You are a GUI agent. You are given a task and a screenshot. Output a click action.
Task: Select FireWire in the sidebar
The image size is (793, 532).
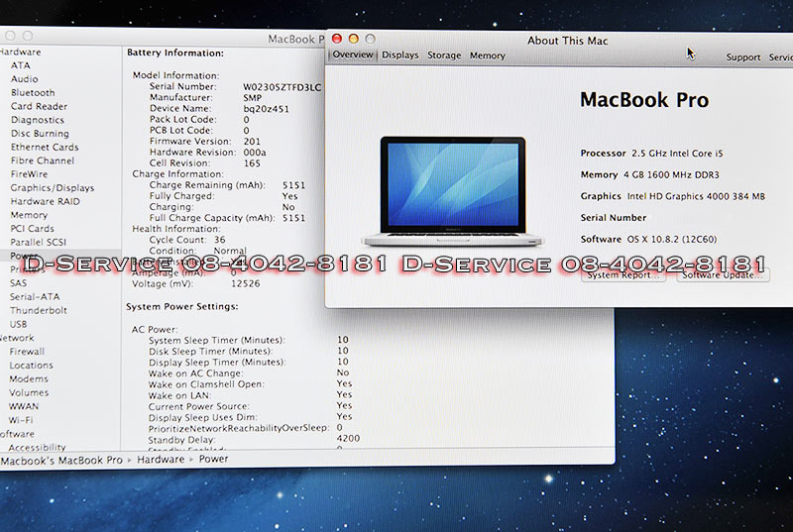tap(29, 174)
